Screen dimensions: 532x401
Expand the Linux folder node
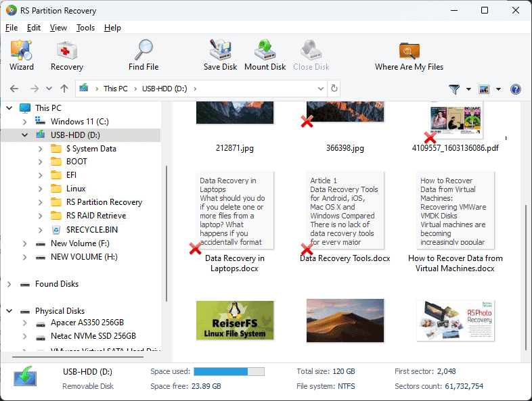pos(41,189)
